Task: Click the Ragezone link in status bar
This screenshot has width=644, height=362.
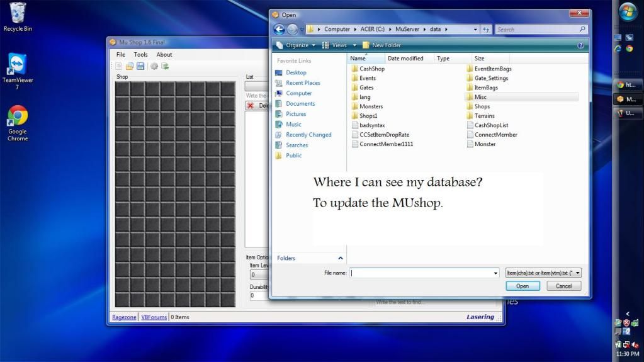Action: (x=124, y=317)
